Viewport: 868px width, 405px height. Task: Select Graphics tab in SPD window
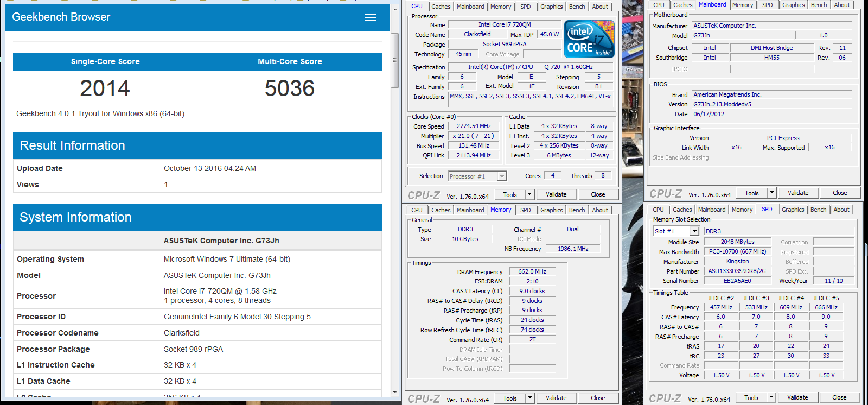point(793,210)
